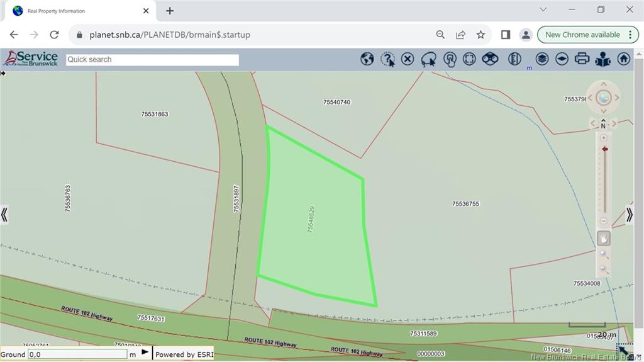Image resolution: width=644 pixels, height=362 pixels.
Task: Click the globe full-extent icon
Action: point(367,59)
